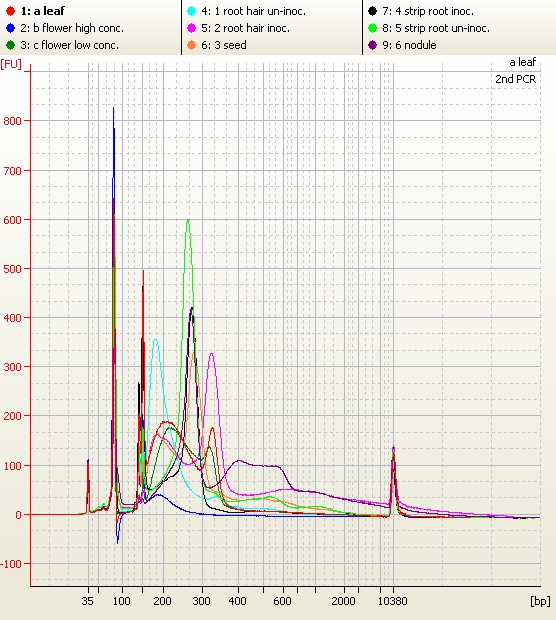The image size is (556, 620).
Task: Click the bright green dot for strip root un-inoc.
Action: click(372, 28)
